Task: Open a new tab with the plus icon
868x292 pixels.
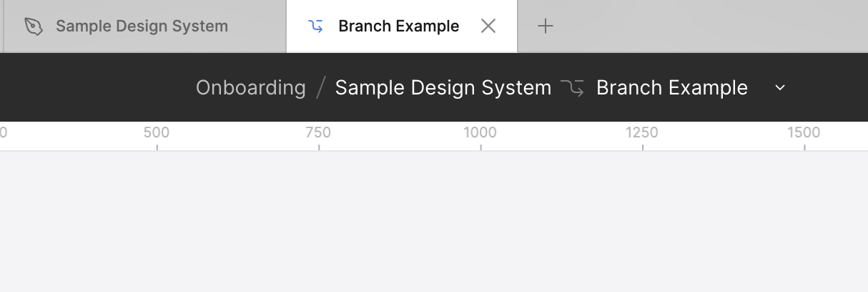Action: pos(546,26)
